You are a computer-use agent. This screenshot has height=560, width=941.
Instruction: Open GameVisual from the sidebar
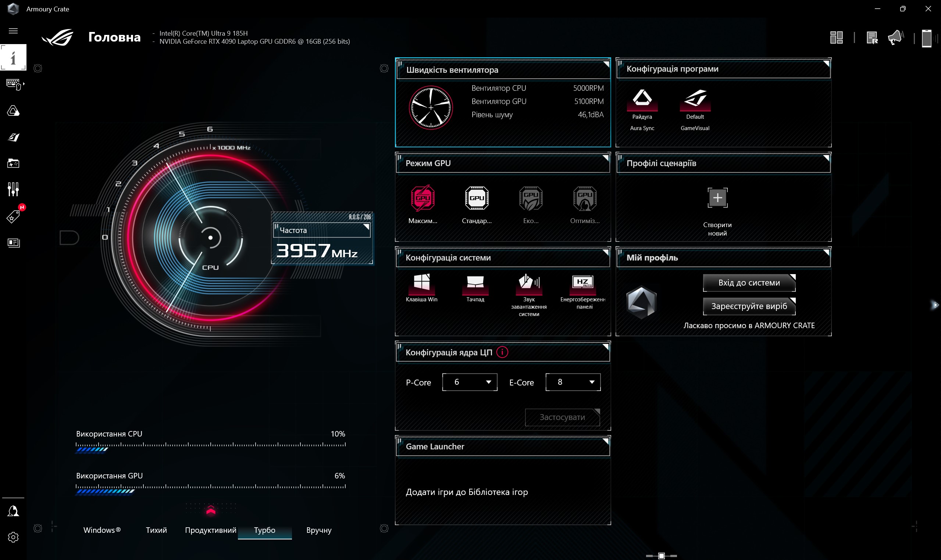(x=13, y=137)
